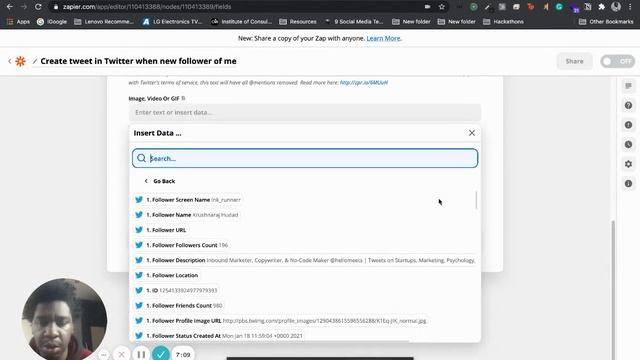This screenshot has width=640, height=360.
Task: Click the Image, Video Or GIF field
Action: pyautogui.click(x=305, y=112)
